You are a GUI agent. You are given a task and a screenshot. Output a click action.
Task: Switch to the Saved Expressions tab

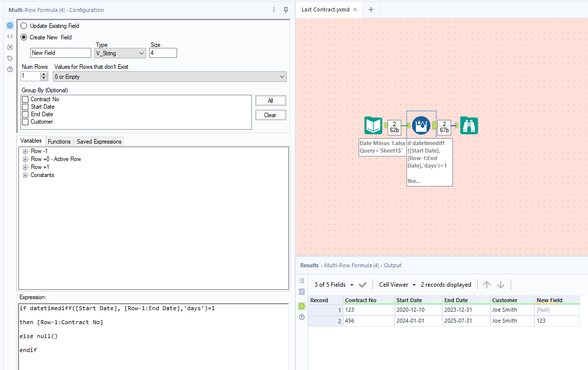[x=99, y=142]
